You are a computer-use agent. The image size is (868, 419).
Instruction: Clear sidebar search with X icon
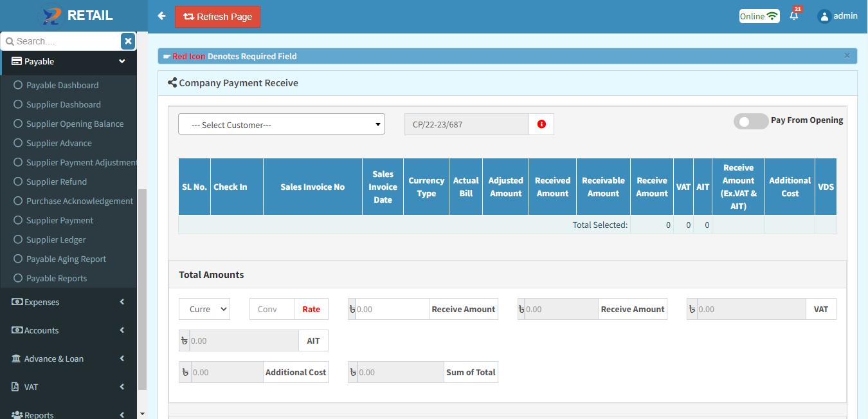128,41
